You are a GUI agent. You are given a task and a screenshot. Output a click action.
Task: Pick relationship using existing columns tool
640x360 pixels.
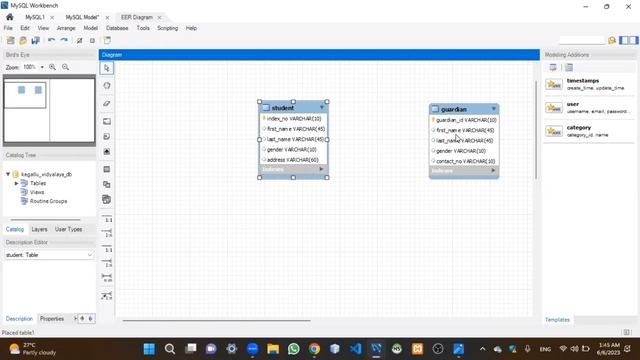tap(107, 296)
